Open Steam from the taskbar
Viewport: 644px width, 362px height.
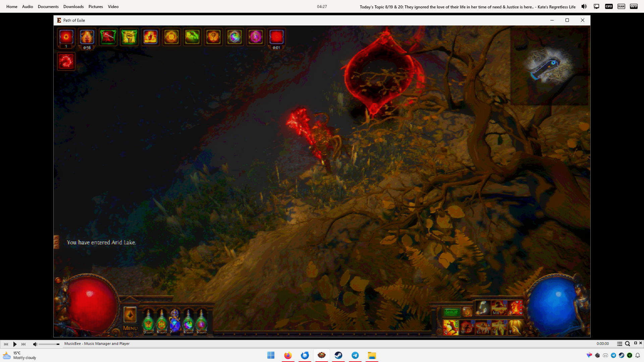click(x=338, y=355)
